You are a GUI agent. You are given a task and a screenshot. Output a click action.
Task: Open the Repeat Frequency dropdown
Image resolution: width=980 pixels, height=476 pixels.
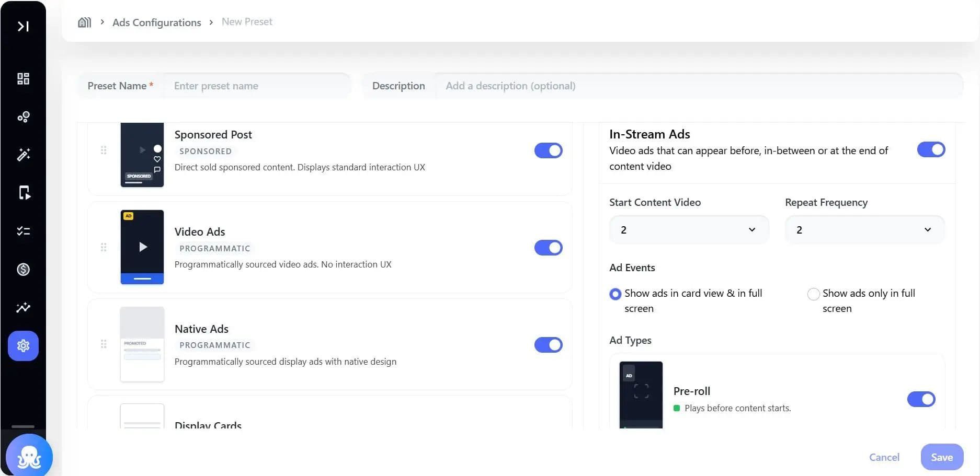tap(864, 230)
